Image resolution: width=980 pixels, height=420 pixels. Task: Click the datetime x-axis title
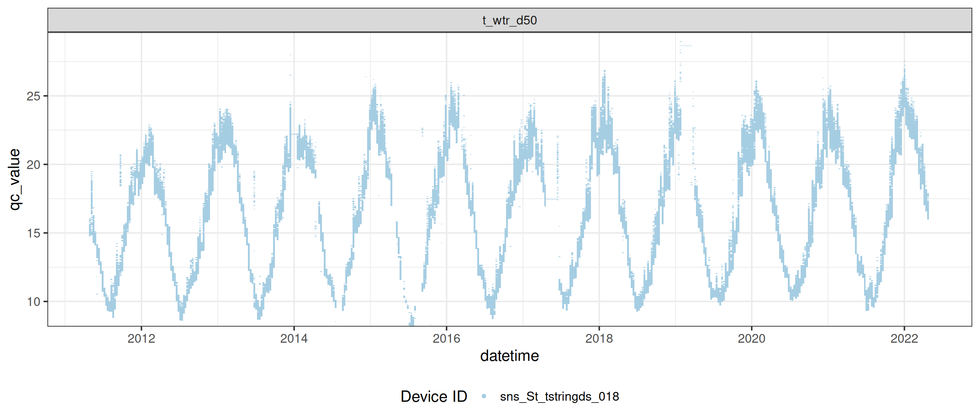pyautogui.click(x=509, y=356)
